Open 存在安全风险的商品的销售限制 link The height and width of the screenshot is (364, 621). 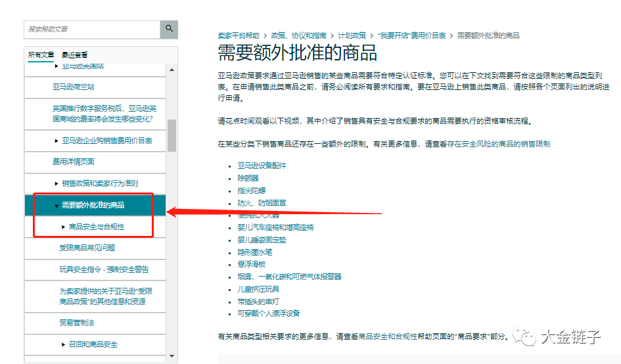coord(499,144)
